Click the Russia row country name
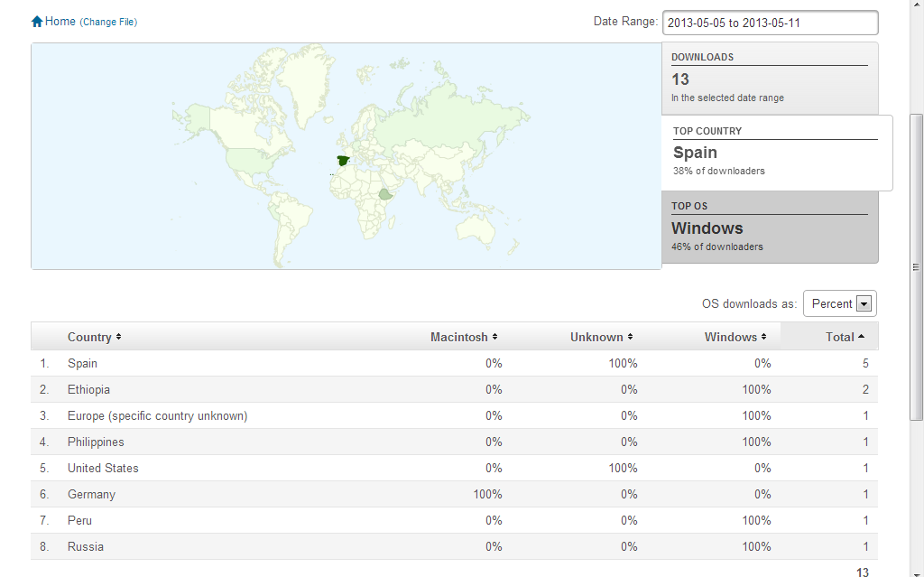 86,546
